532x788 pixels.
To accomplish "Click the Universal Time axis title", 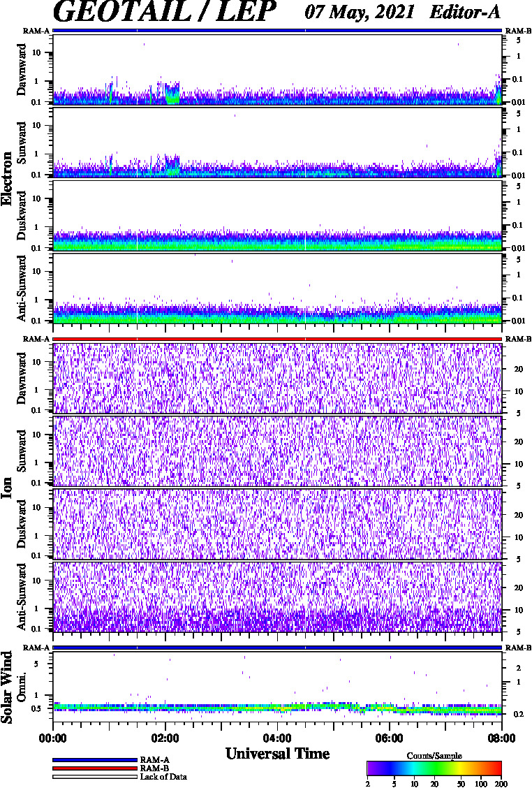I will click(277, 753).
